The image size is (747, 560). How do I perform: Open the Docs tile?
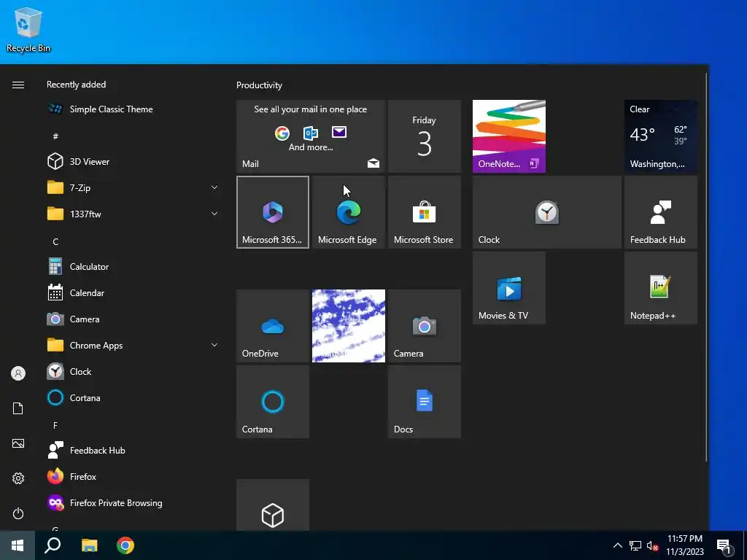[424, 402]
